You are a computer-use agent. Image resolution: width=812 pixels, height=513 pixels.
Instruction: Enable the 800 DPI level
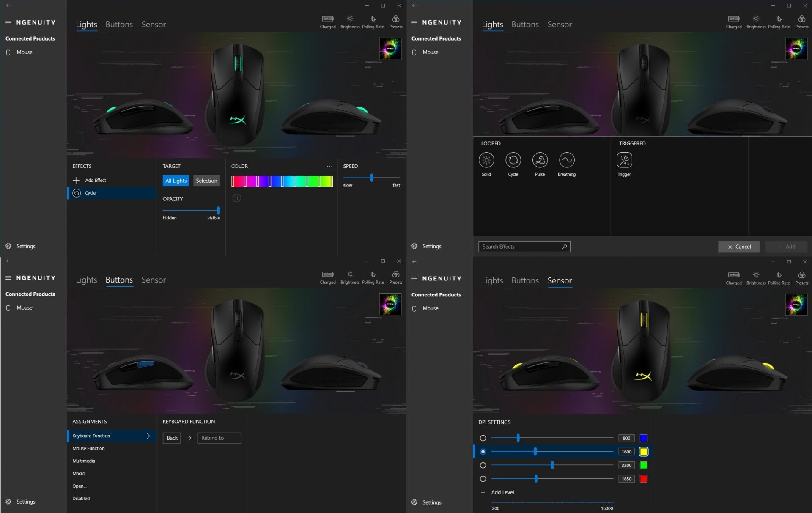483,438
